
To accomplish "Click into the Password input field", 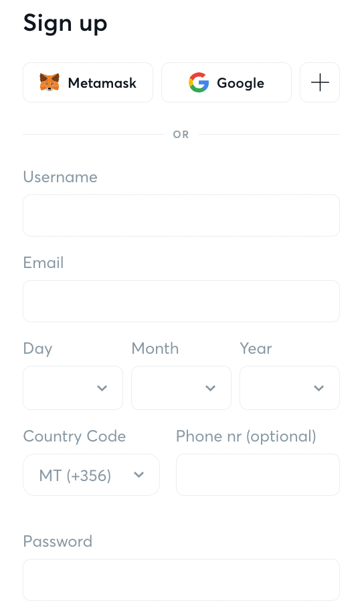I will pos(181,580).
